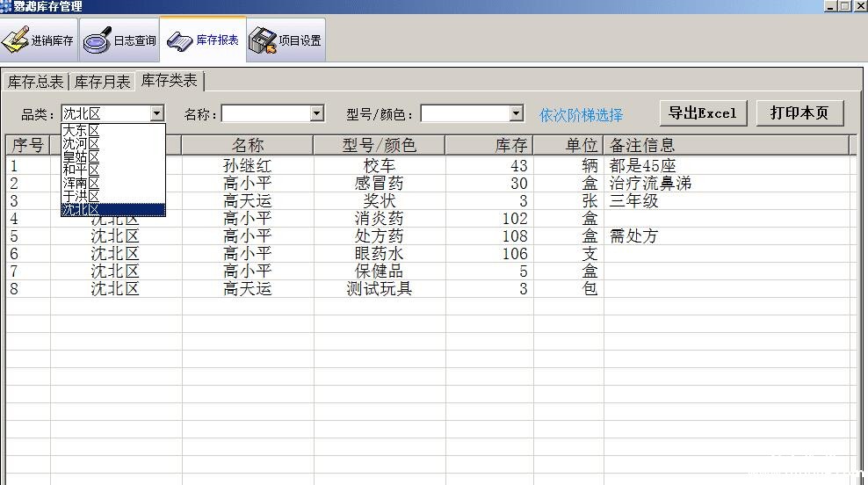Click stock value 43
The image size is (868, 485).
[518, 165]
